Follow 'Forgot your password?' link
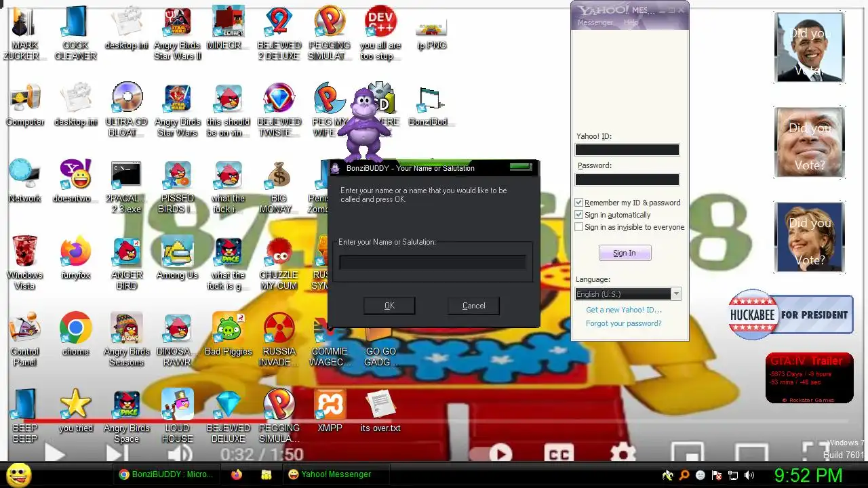This screenshot has height=488, width=868. 624,323
